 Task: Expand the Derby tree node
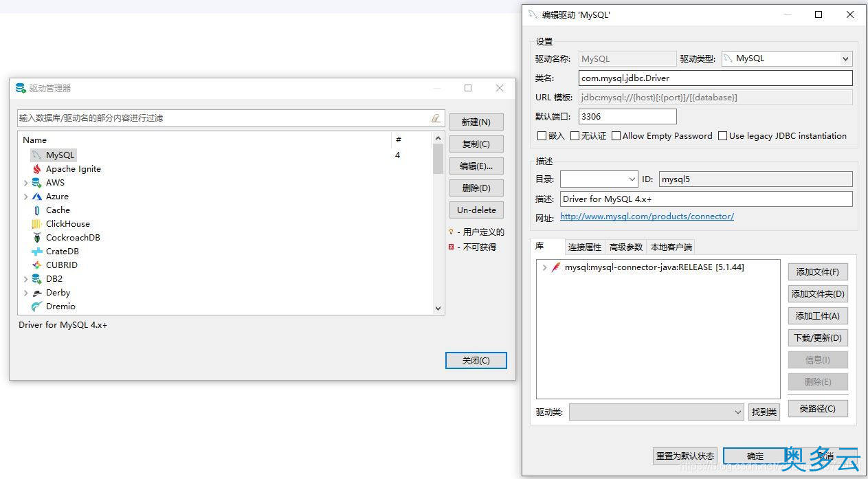26,293
